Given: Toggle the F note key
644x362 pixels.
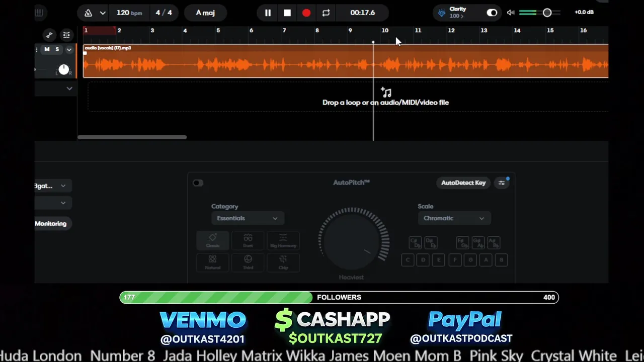Looking at the screenshot, I should click(x=455, y=260).
